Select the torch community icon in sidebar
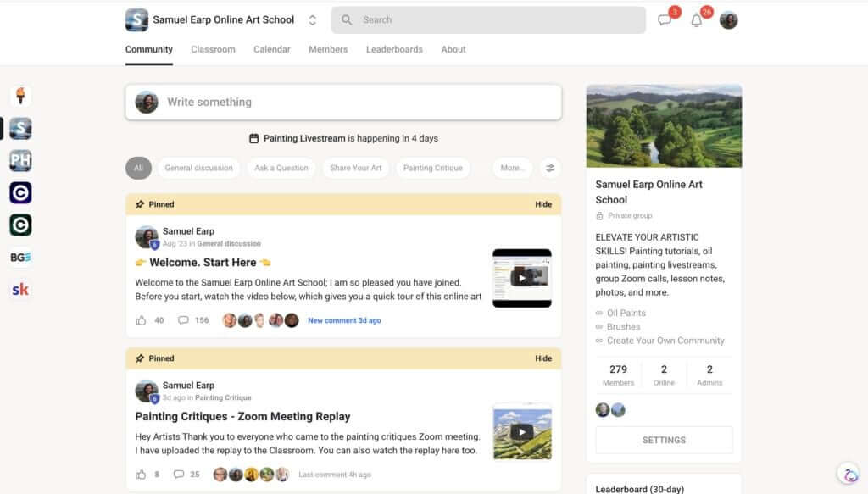The image size is (868, 494). [x=19, y=96]
